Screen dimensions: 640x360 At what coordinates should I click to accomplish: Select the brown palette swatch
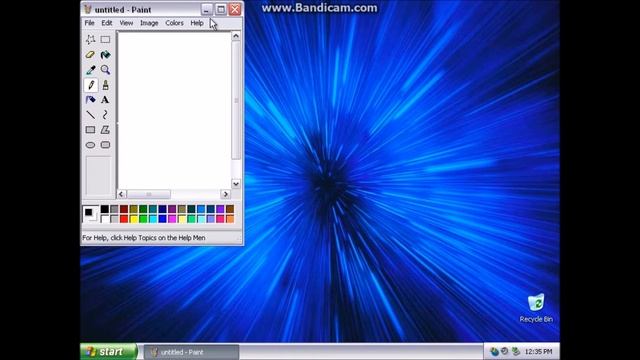pos(230,209)
